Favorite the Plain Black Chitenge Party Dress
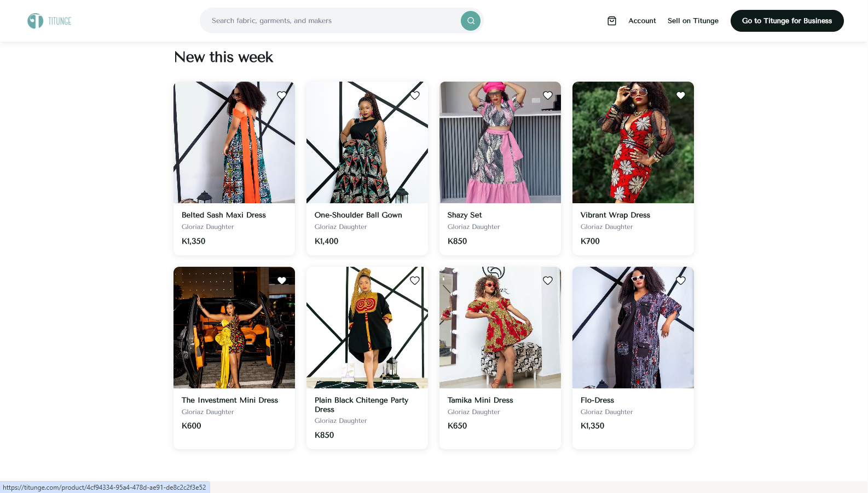The width and height of the screenshot is (868, 493). tap(415, 280)
